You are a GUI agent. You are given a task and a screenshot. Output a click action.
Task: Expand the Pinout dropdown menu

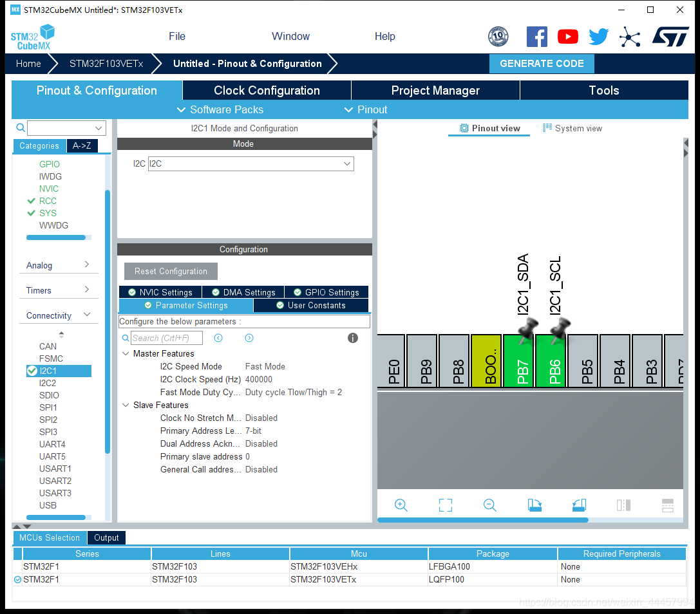(x=366, y=110)
